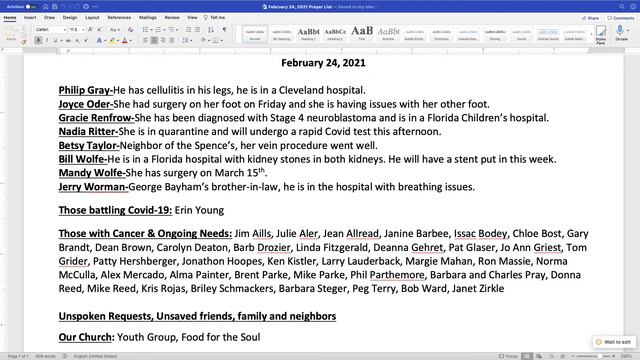The width and height of the screenshot is (640, 360).
Task: Click the Numbering list icon
Action: pos(158,30)
